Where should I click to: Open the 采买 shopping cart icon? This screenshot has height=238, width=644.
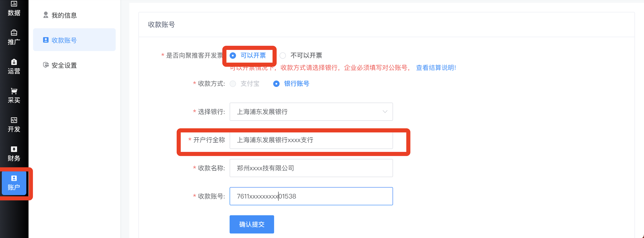14,91
